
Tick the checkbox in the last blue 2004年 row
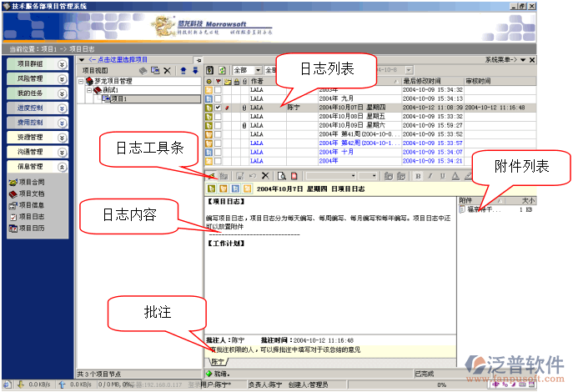218,161
